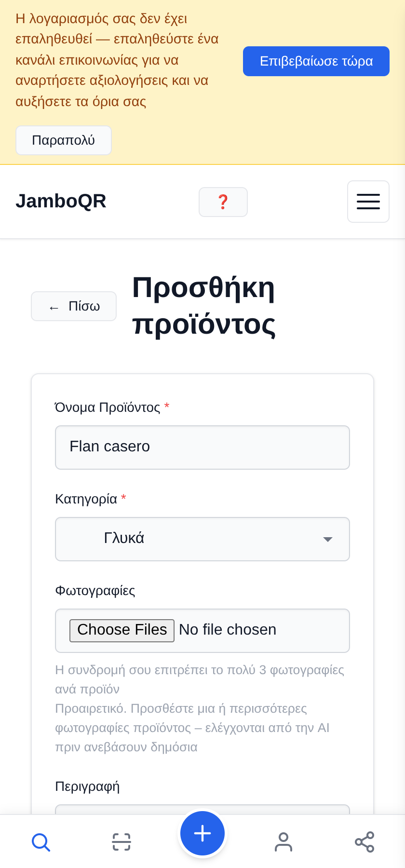Click the No file chosen text area

pyautogui.click(x=228, y=630)
